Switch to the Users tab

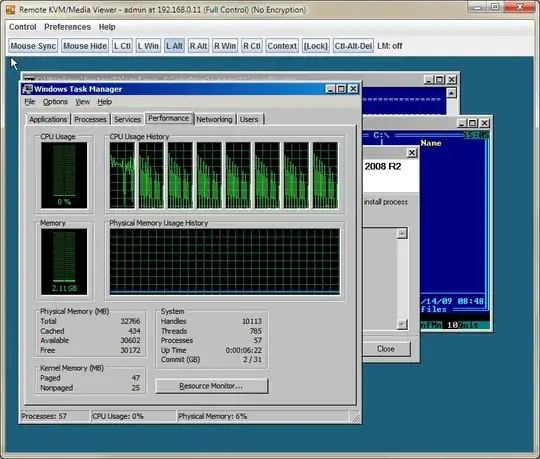click(249, 119)
